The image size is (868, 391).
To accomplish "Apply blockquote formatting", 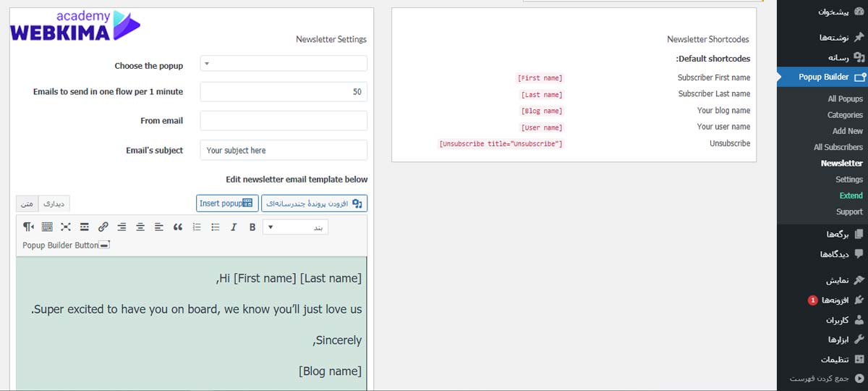I will click(x=178, y=227).
